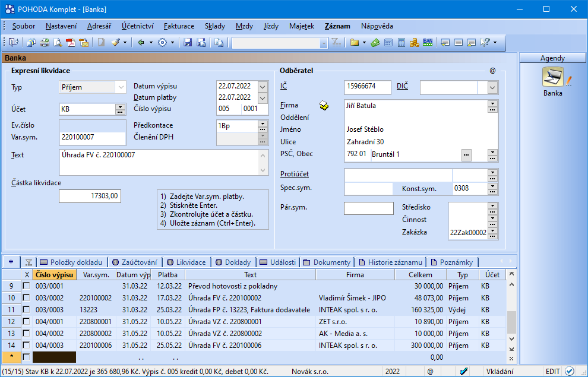Tick the checkbox for row 004/0001
The height and width of the screenshot is (377, 588).
26,322
